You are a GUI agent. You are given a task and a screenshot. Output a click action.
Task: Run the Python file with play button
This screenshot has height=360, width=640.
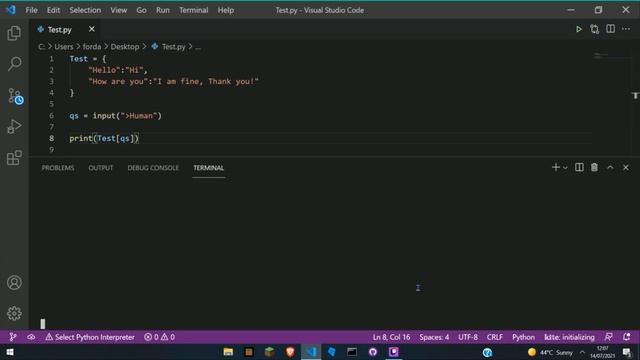click(x=579, y=29)
